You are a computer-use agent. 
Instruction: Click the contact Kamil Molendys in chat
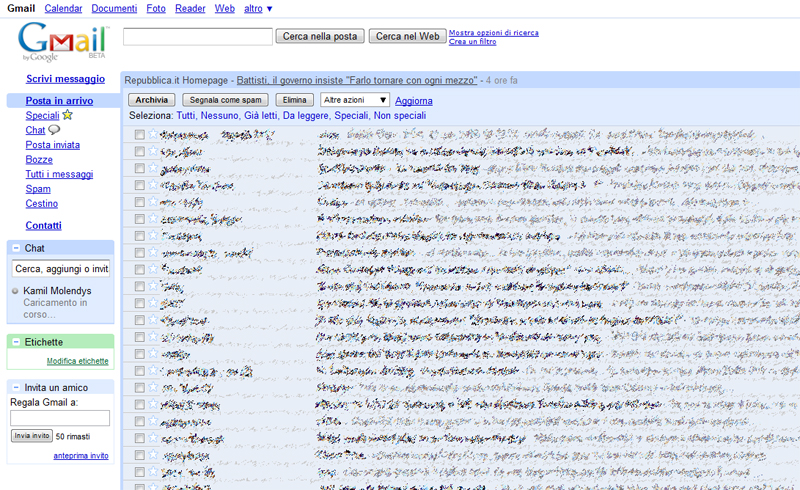(x=57, y=291)
